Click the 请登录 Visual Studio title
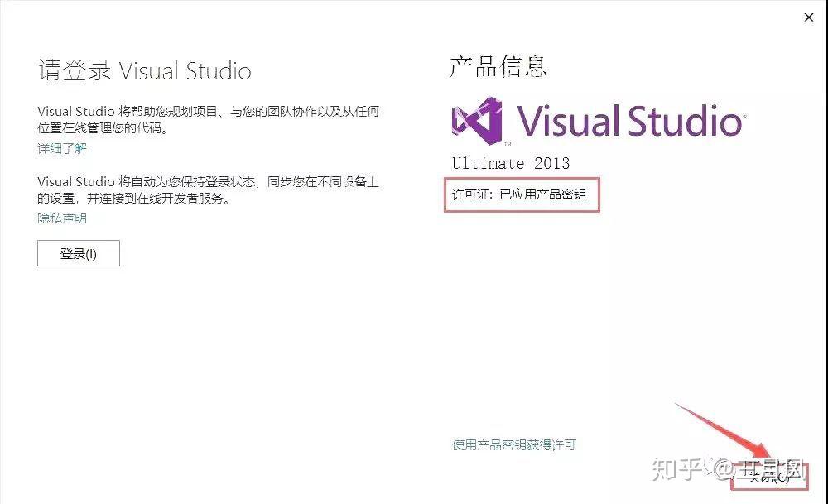Image resolution: width=828 pixels, height=504 pixels. [x=145, y=71]
